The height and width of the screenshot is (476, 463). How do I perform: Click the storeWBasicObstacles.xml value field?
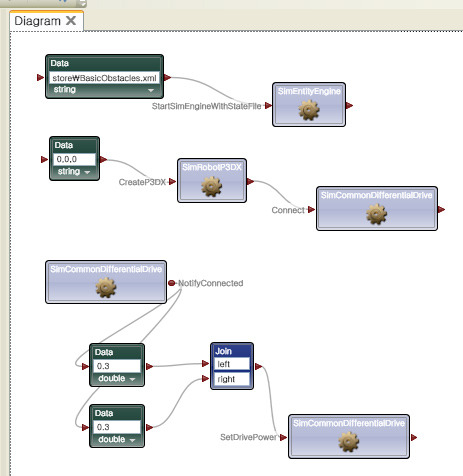pyautogui.click(x=104, y=78)
